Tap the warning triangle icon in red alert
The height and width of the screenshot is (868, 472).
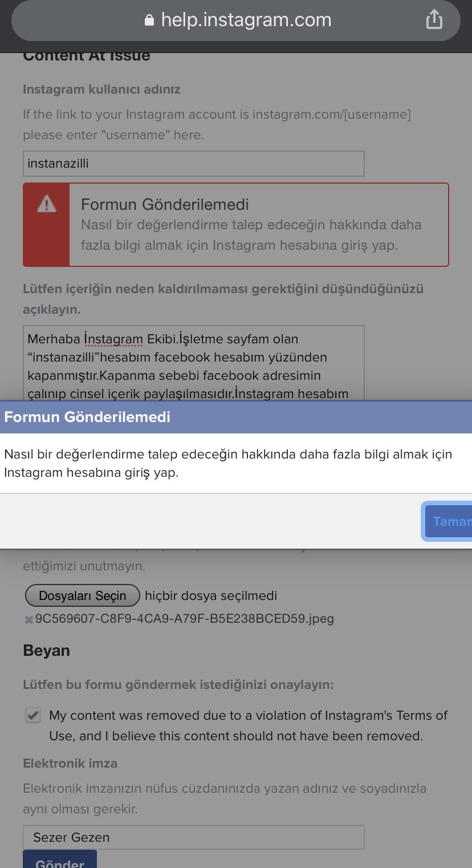46,204
